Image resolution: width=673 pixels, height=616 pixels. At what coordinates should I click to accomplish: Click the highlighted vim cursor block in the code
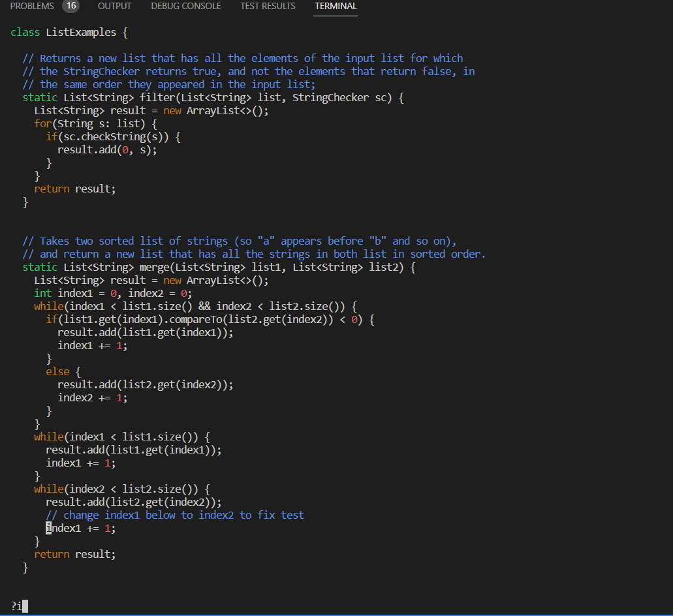pyautogui.click(x=48, y=528)
